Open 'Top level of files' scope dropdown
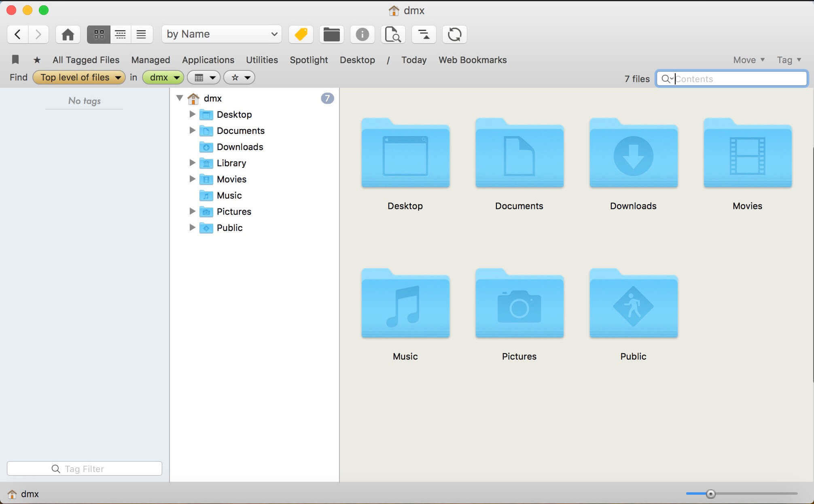The width and height of the screenshot is (814, 504). 79,77
